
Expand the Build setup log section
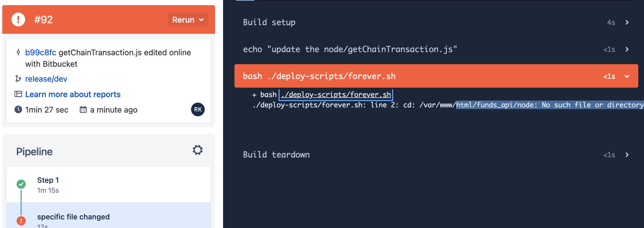click(x=627, y=22)
